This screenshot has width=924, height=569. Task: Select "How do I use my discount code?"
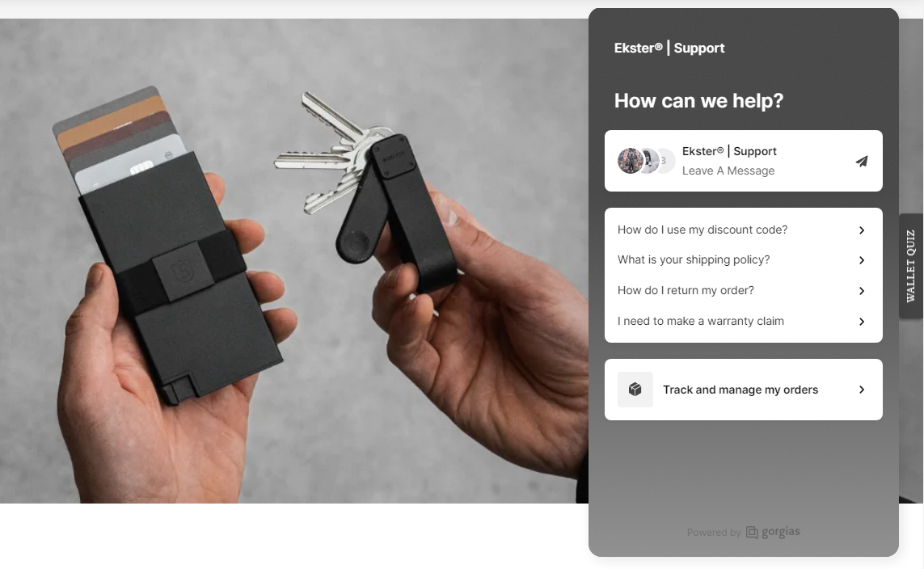coord(743,230)
